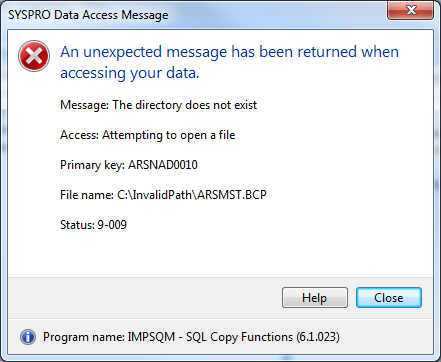Click the 'Message:' label
Viewport: 441px width, 362px height.
click(x=84, y=105)
